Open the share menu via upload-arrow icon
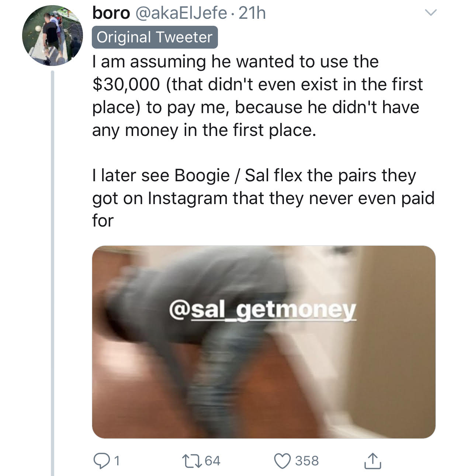 [372, 460]
